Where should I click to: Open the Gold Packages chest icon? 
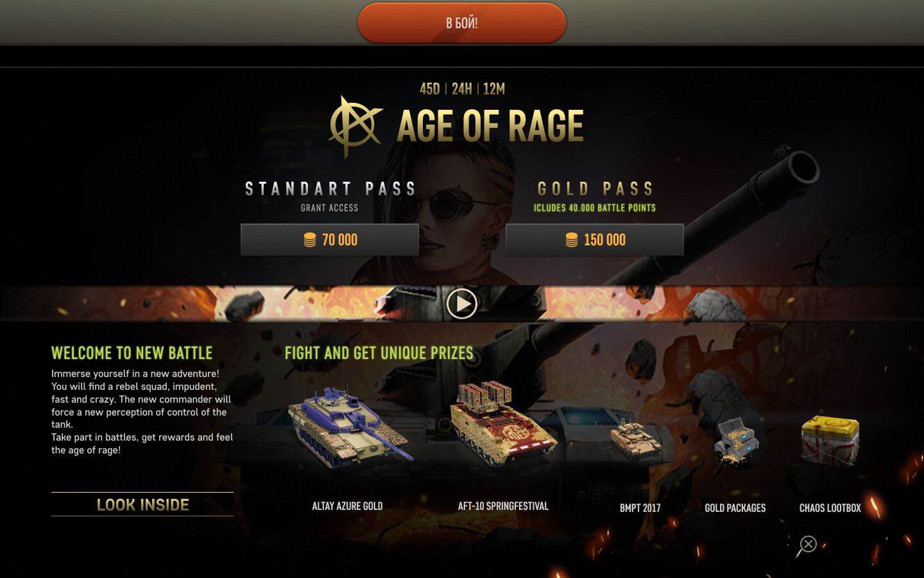737,441
